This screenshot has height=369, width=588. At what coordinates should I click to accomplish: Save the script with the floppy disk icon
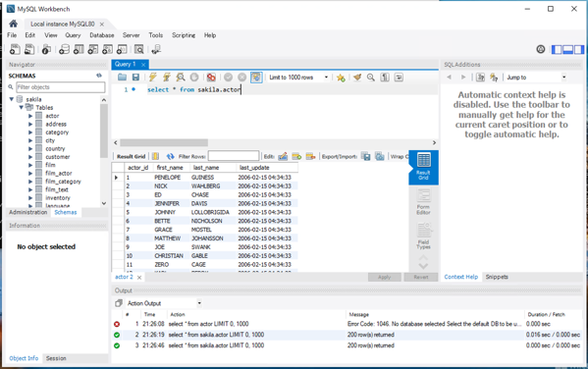click(x=135, y=78)
